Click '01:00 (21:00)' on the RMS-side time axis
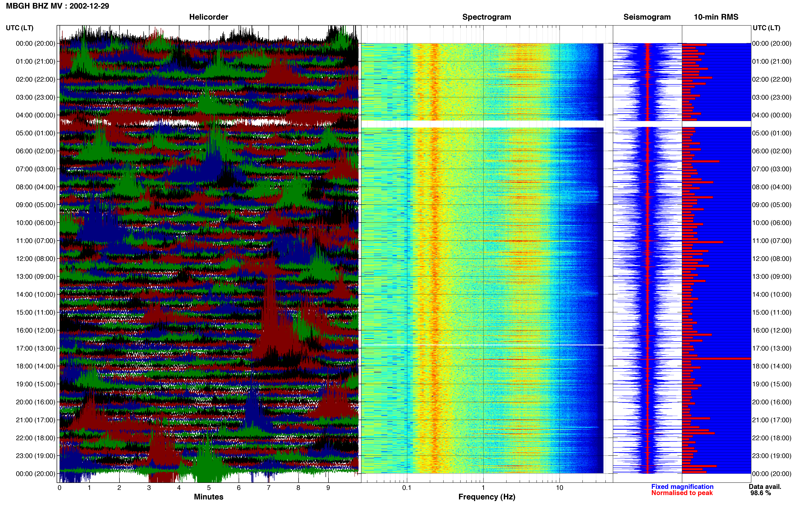Image resolution: width=812 pixels, height=508 pixels. 772,61
